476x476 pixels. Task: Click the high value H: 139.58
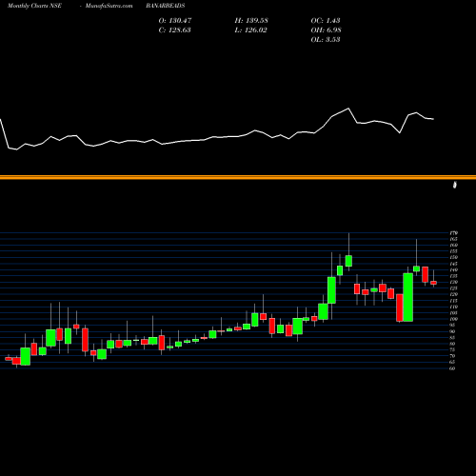pos(251,21)
